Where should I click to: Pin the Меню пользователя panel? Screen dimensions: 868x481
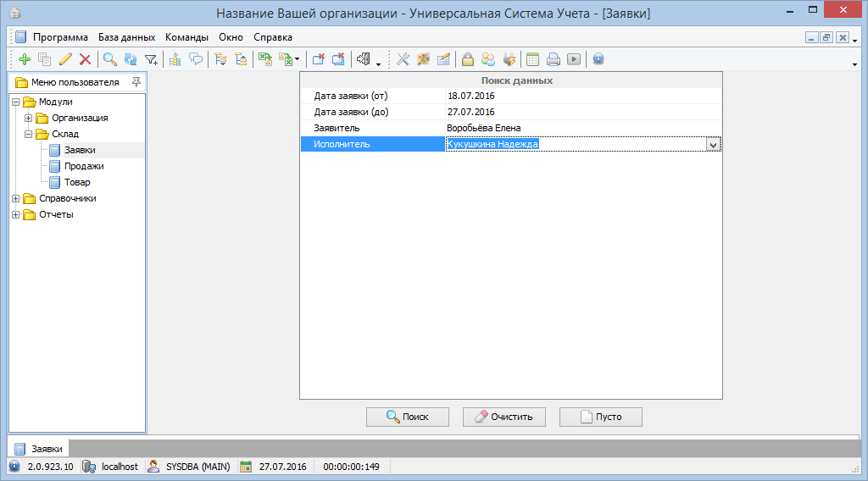[136, 82]
